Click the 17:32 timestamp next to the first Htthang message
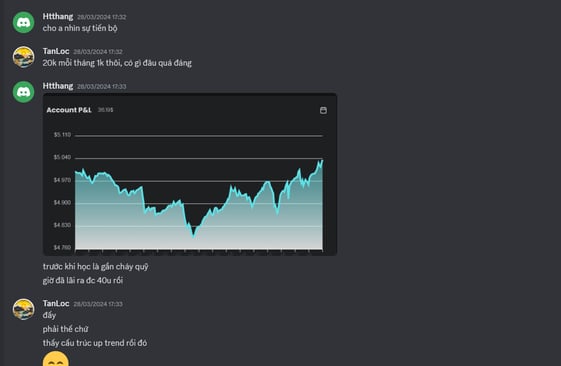This screenshot has width=561, height=366. pos(102,17)
